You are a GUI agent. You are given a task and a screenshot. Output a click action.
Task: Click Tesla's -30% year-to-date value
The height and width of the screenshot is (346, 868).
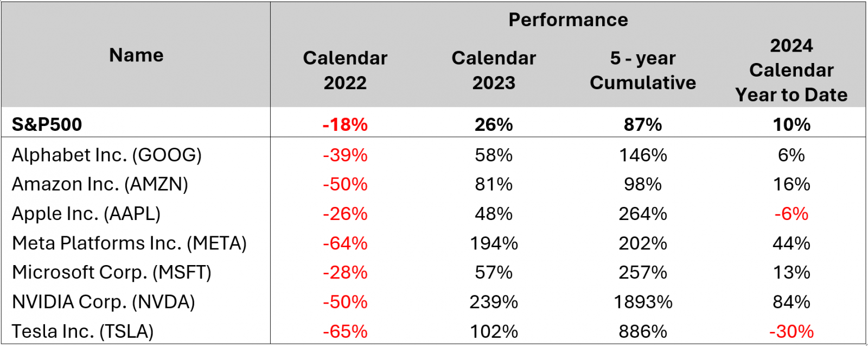pos(792,331)
